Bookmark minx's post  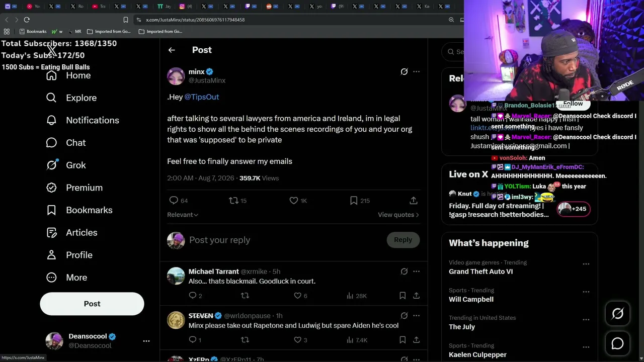(x=354, y=200)
